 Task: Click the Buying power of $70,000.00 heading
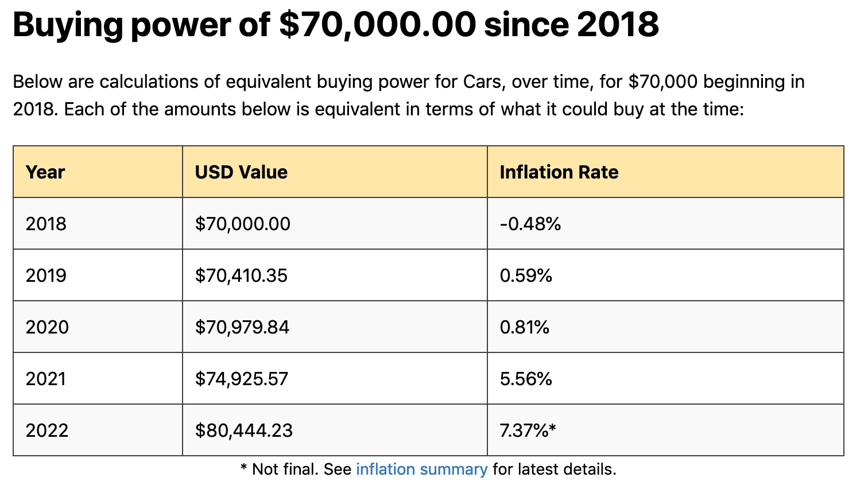[x=336, y=24]
